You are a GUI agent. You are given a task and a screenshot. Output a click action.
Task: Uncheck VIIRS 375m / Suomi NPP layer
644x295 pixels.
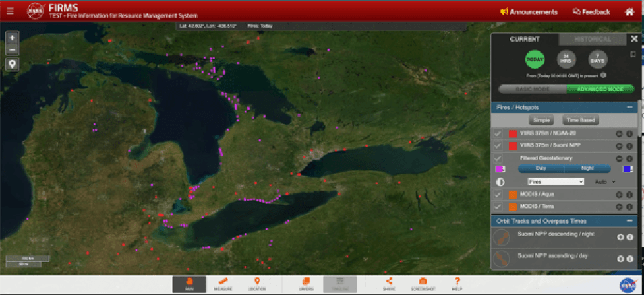(498, 146)
